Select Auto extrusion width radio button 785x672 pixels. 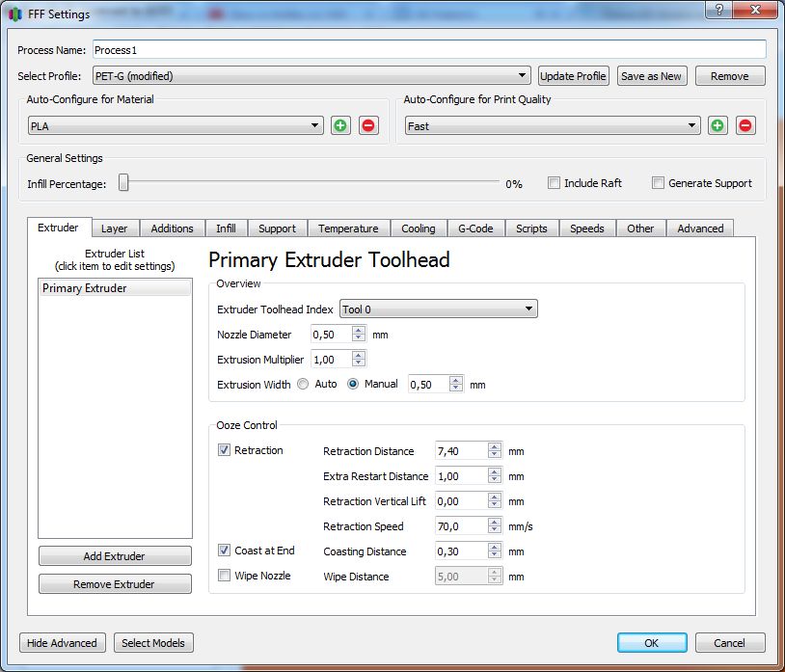tap(304, 384)
